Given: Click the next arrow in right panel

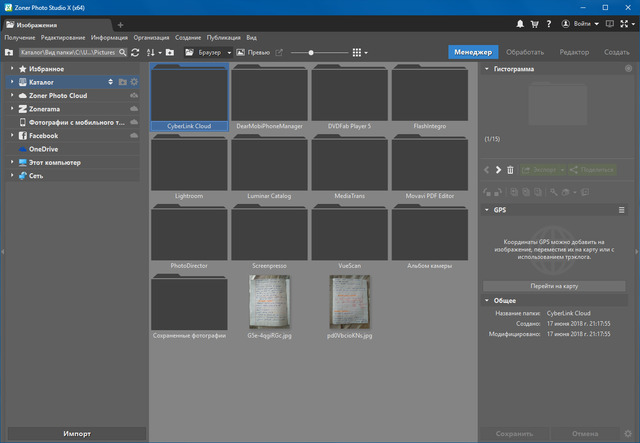Looking at the screenshot, I should point(498,170).
